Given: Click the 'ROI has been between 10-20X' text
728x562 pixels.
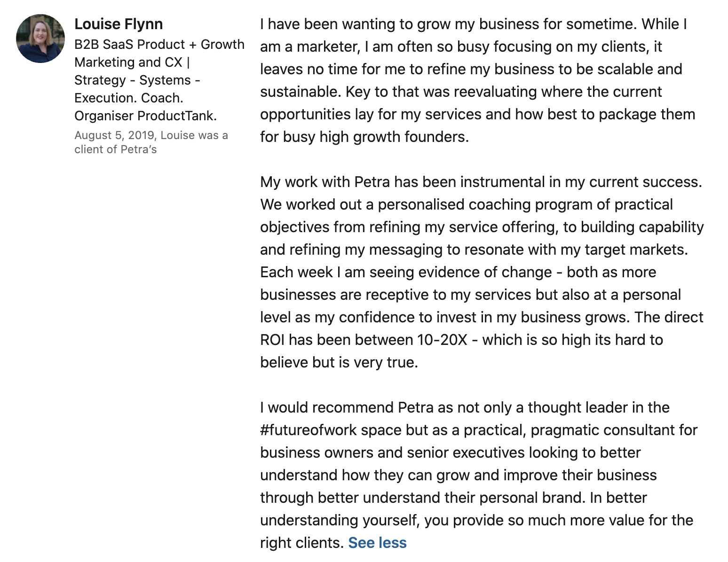Looking at the screenshot, I should pos(364,340).
